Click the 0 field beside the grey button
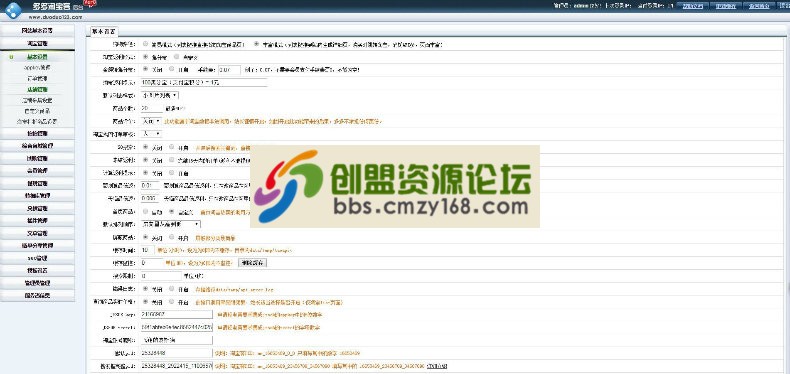 click(x=152, y=263)
